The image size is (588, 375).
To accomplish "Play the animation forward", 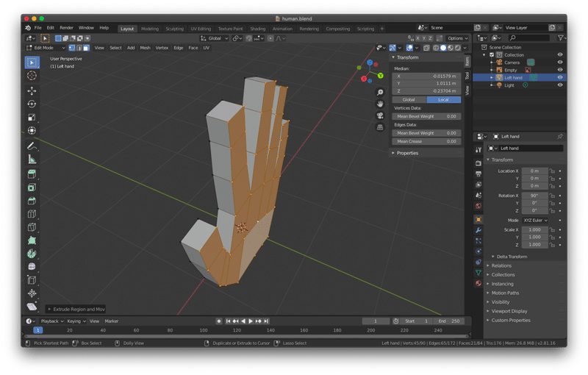I will click(x=251, y=321).
